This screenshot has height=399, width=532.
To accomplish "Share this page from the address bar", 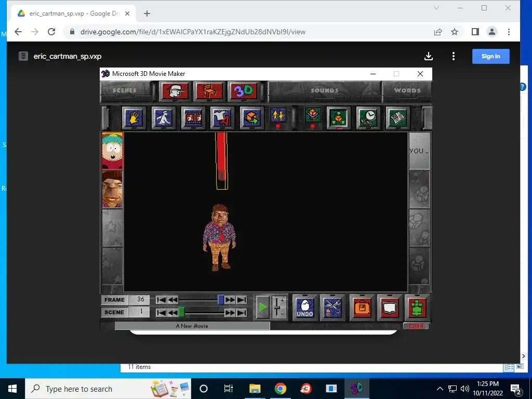I will point(438,32).
